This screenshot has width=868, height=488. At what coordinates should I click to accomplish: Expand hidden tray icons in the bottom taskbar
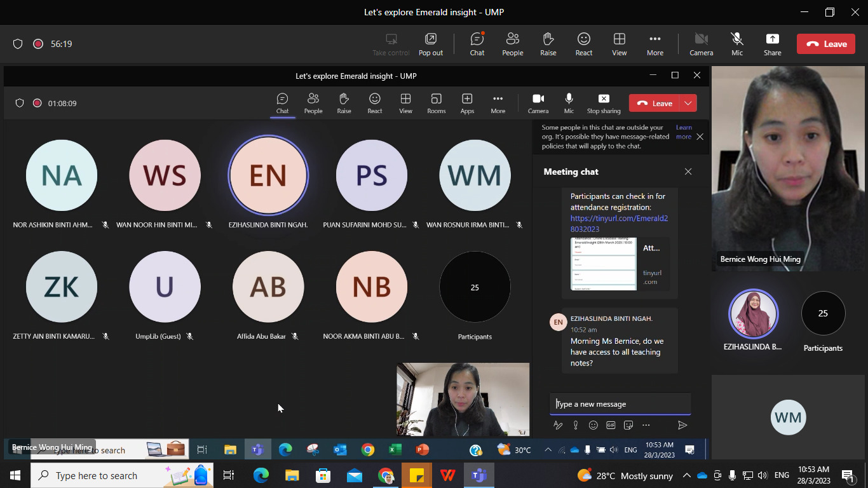(x=687, y=475)
